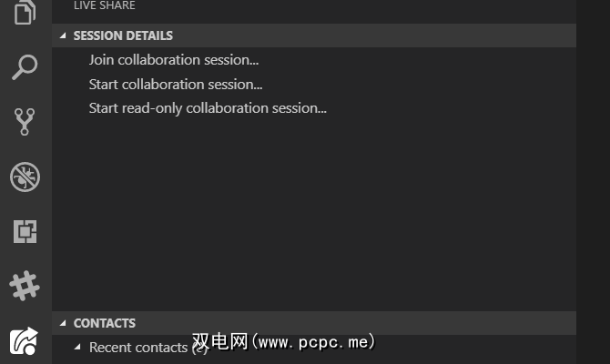Start a read-only collaboration session
The image size is (610, 364).
point(208,108)
